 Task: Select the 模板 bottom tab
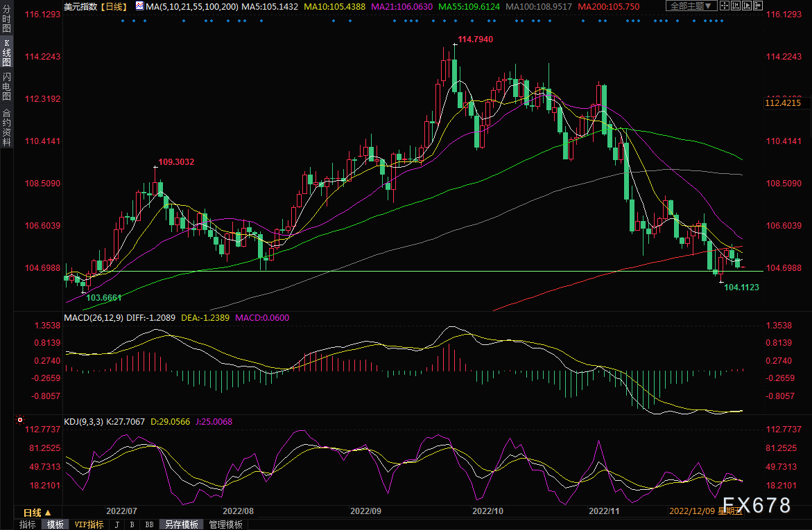pos(55,524)
